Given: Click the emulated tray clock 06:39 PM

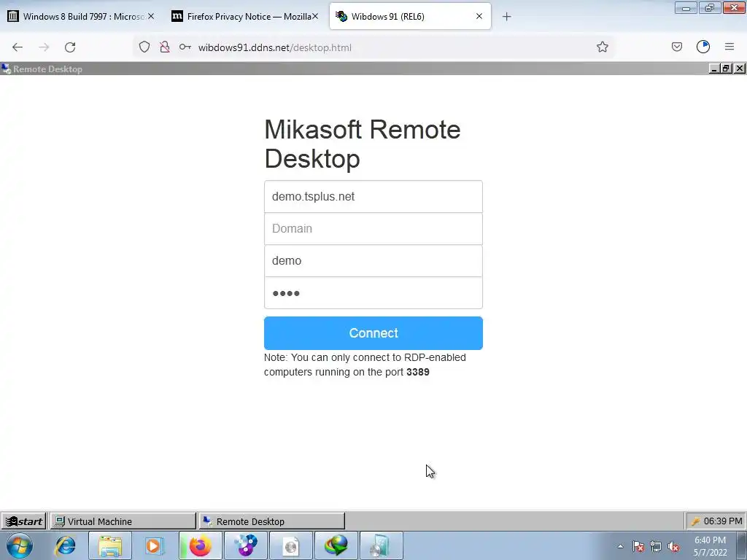Looking at the screenshot, I should [x=723, y=521].
